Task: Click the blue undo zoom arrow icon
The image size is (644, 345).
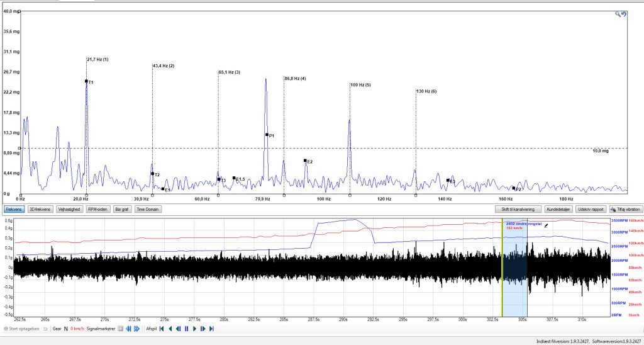Action: pyautogui.click(x=624, y=14)
